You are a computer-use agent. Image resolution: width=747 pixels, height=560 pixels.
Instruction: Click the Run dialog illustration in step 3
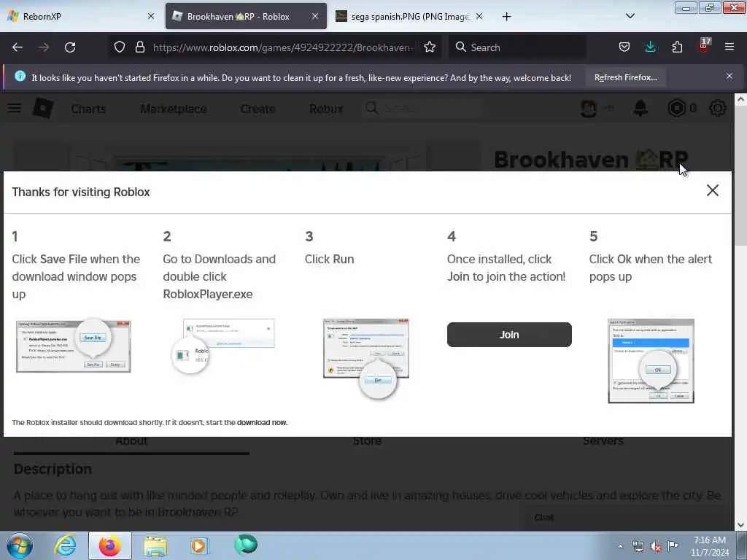(366, 358)
